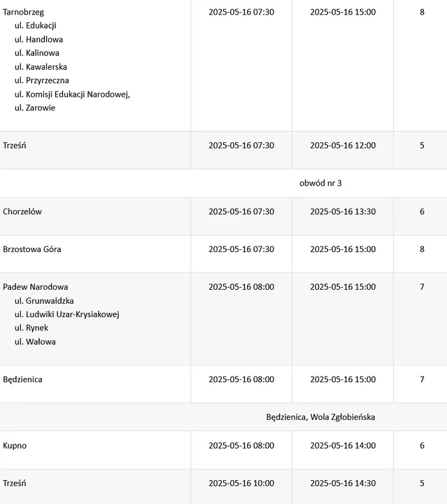Click the Brzostowa Góra locality name
Image resolution: width=447 pixels, height=504 pixels.
31,249
